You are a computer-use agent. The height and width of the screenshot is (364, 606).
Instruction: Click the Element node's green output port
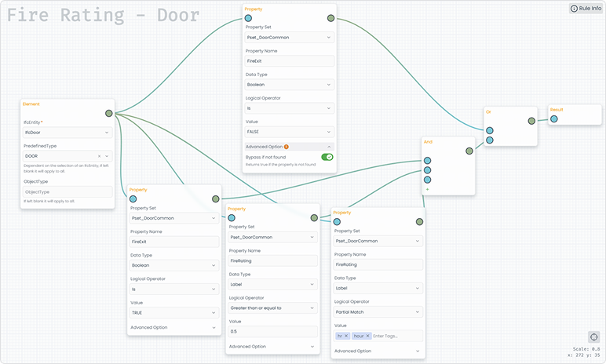click(108, 114)
